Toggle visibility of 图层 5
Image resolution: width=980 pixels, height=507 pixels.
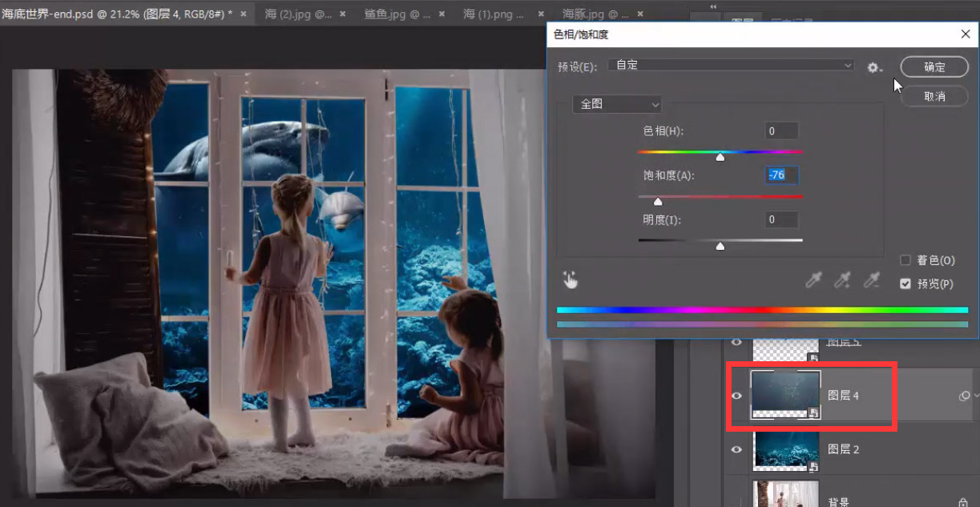pyautogui.click(x=736, y=343)
